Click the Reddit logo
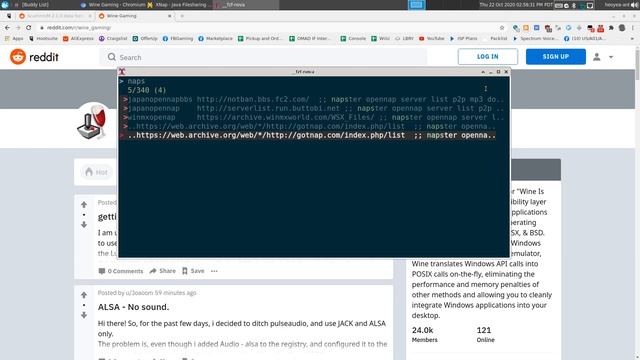This screenshot has width=640, height=360. 34,57
